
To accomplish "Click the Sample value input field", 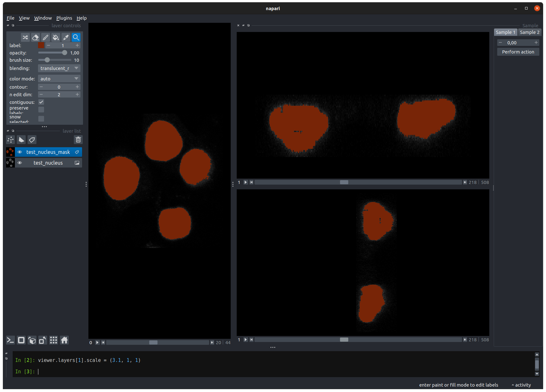I will [x=518, y=42].
